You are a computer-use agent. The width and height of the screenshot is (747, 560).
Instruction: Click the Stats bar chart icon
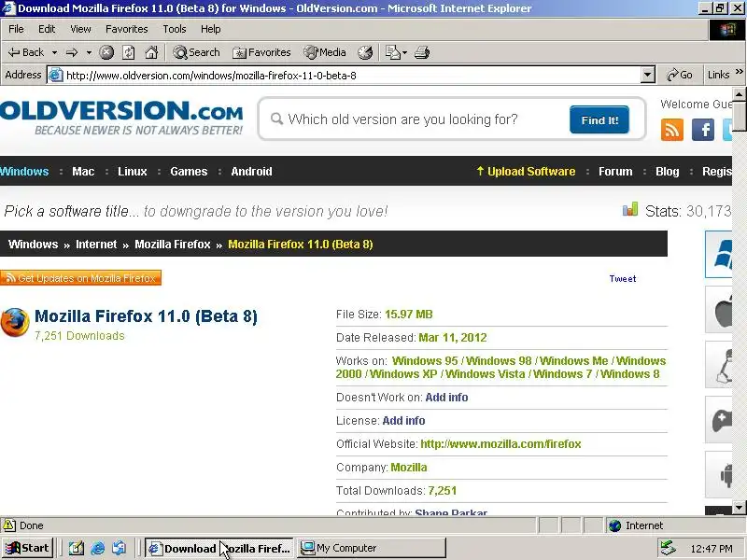629,209
